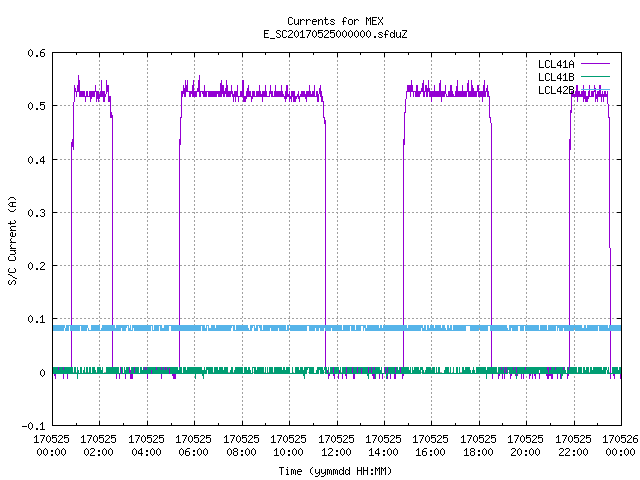Click the LCL41B legend label

556,77
